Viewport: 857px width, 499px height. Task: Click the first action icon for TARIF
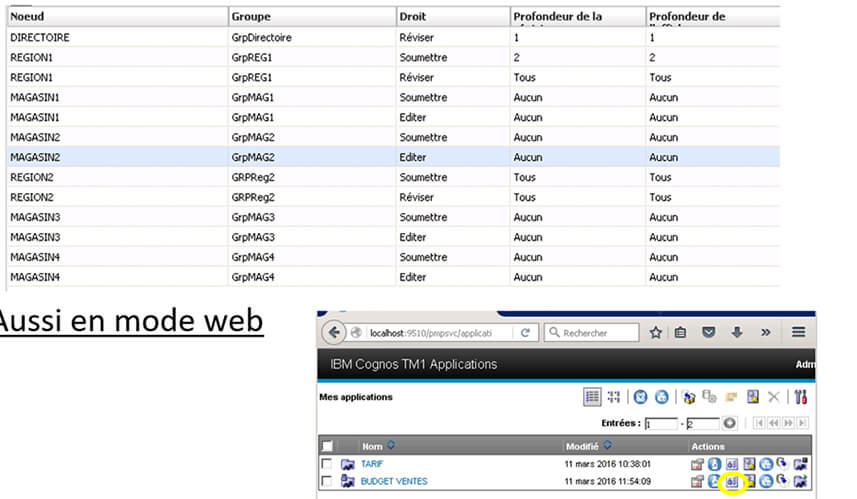click(697, 465)
